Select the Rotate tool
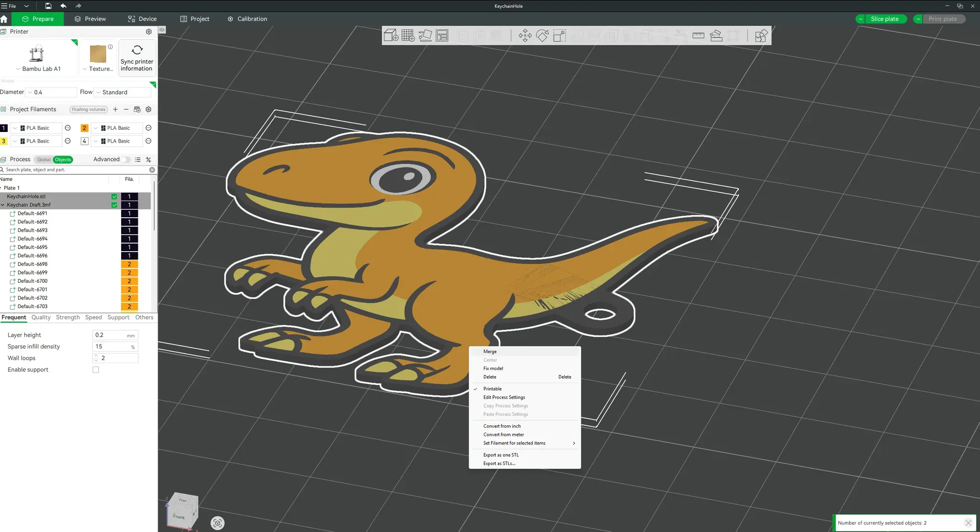The image size is (980, 532). pyautogui.click(x=542, y=35)
